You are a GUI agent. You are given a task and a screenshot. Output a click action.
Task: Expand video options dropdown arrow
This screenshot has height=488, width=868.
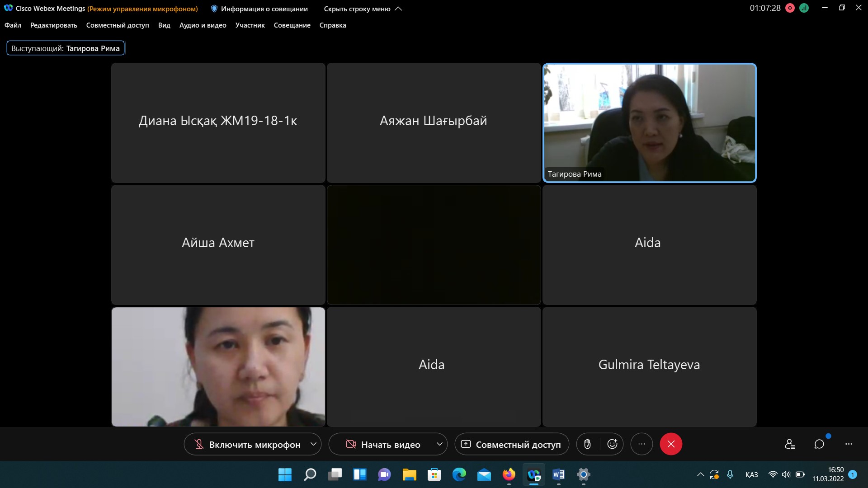coord(439,444)
